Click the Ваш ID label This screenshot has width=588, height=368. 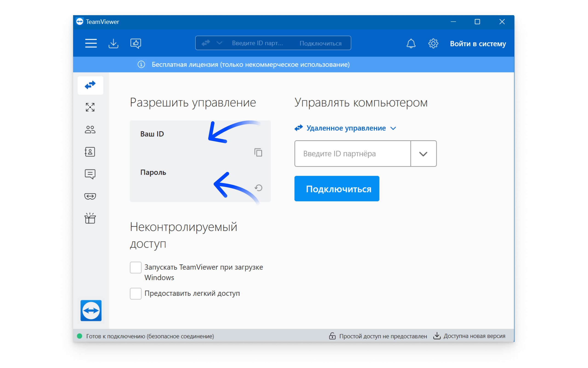point(152,134)
